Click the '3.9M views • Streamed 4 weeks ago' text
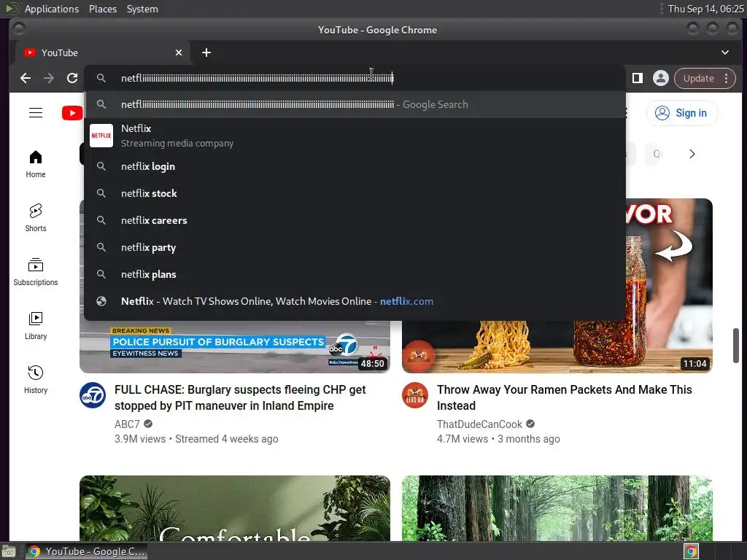 pos(196,439)
